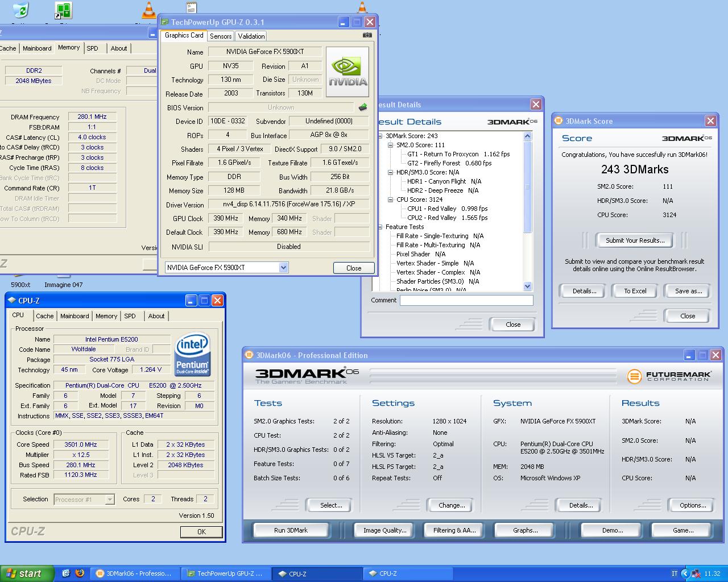Open the Processor #1 selection dropdown
The height and width of the screenshot is (582, 728).
pos(110,500)
